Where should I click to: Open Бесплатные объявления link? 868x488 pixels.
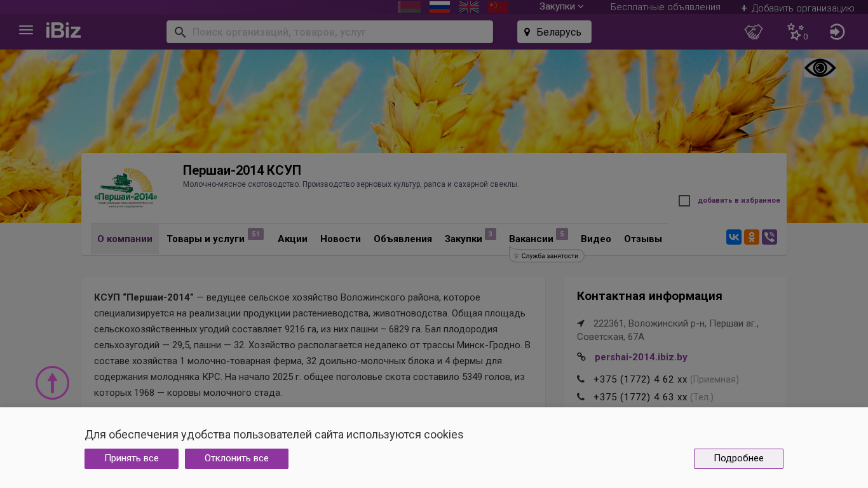[x=665, y=7]
